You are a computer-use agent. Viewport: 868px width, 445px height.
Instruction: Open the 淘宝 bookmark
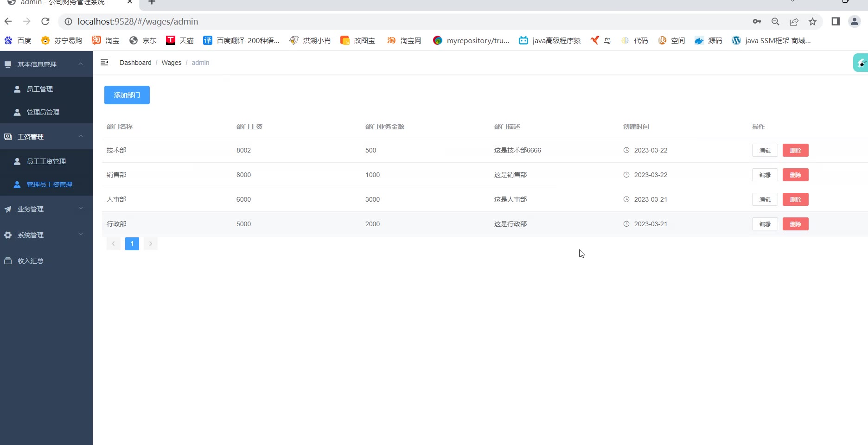(106, 40)
